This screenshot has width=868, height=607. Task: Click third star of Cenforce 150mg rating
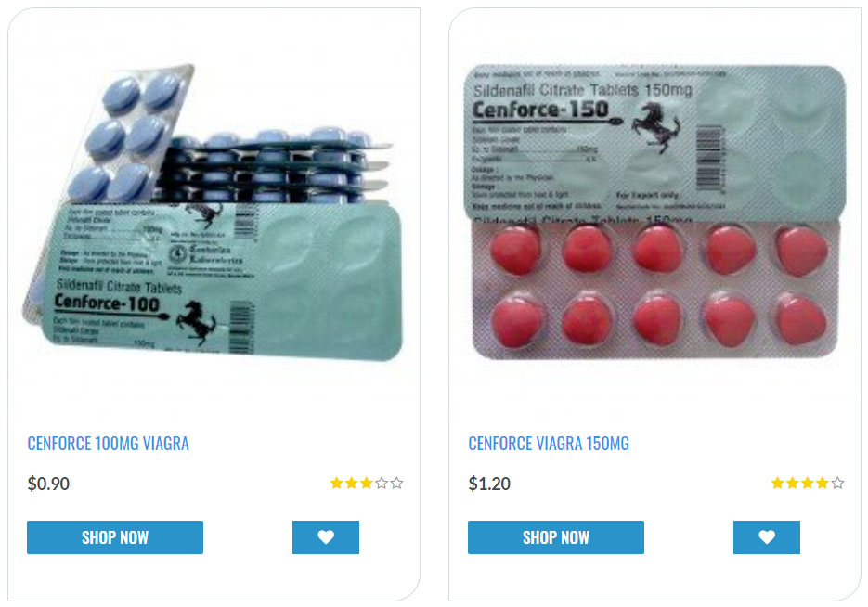[x=808, y=483]
